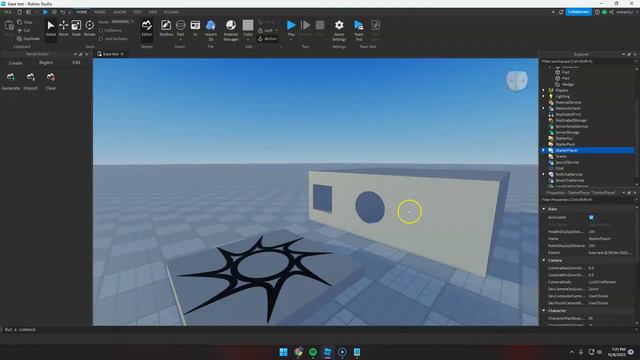Click Import 3D
This screenshot has width=640, height=360.
tap(211, 30)
